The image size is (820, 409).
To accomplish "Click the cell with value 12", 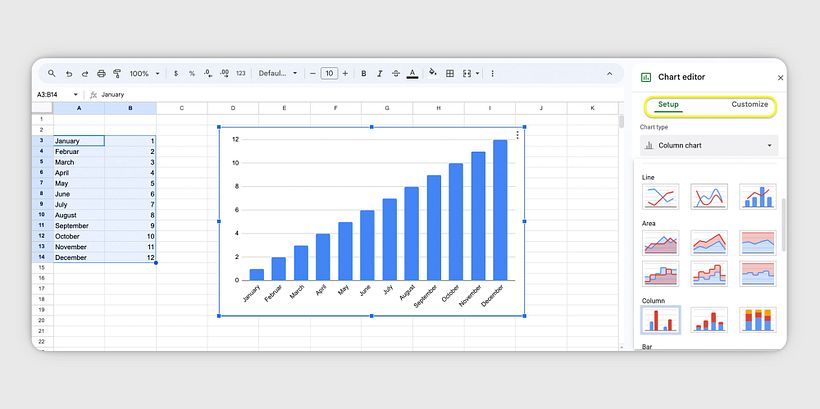I will click(x=130, y=257).
